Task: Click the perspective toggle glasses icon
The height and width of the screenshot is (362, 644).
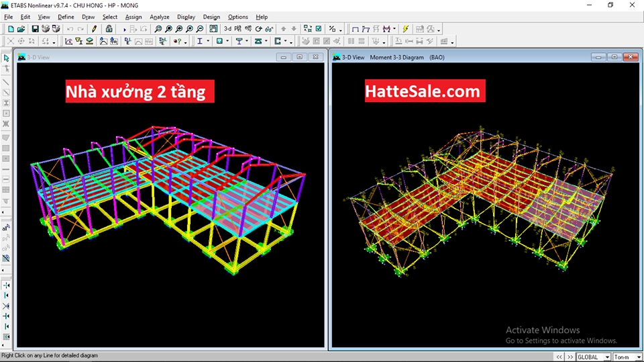Action: coord(269,29)
